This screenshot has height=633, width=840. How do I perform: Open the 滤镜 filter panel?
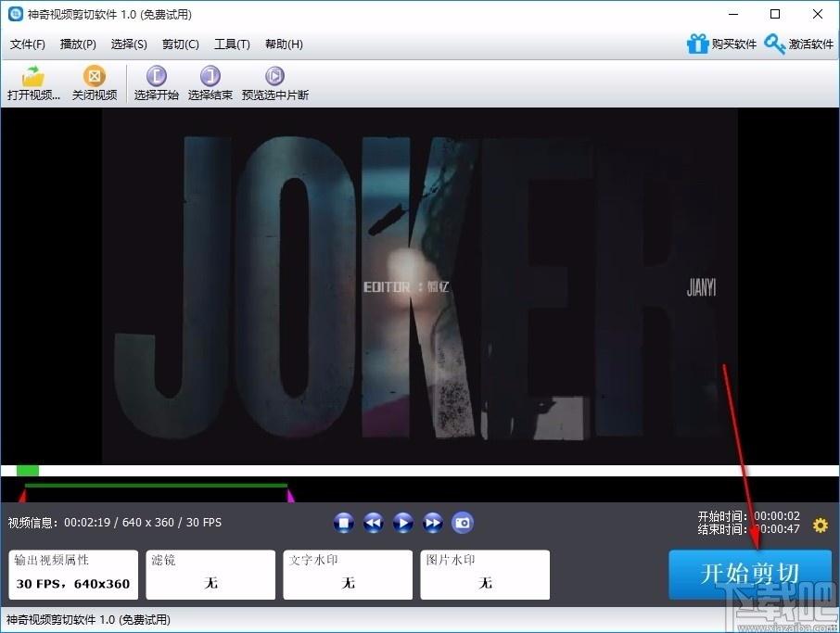210,575
